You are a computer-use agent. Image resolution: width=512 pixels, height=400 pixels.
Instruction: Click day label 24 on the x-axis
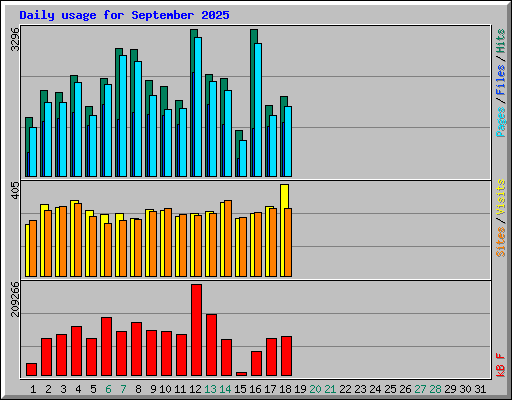(375, 389)
